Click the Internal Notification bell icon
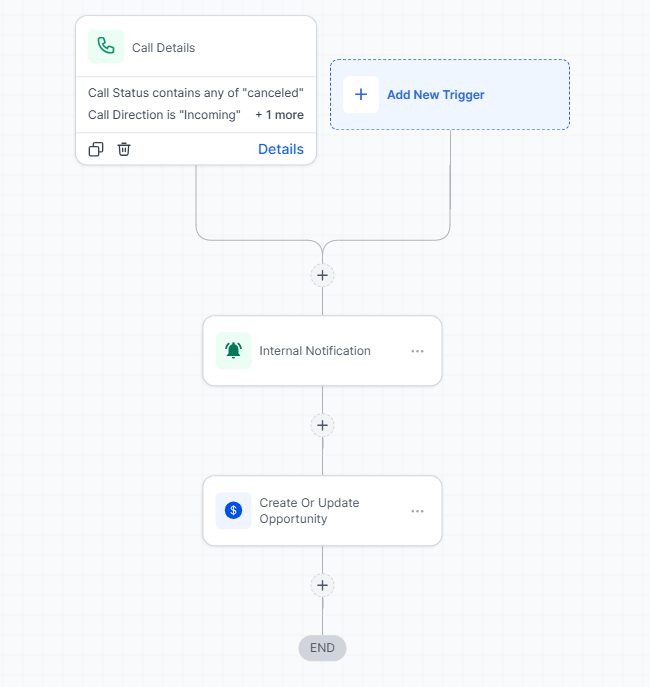This screenshot has height=687, width=650. pyautogui.click(x=234, y=351)
